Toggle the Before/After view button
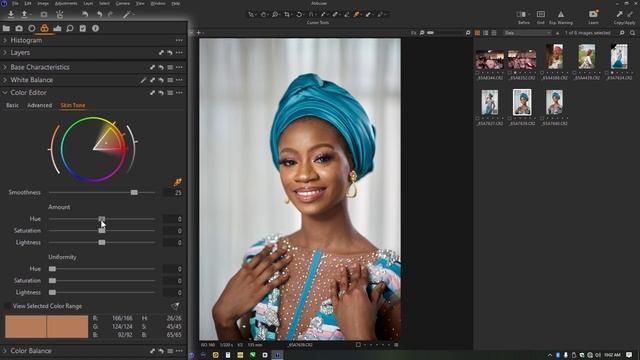640x360 pixels. coord(521,14)
